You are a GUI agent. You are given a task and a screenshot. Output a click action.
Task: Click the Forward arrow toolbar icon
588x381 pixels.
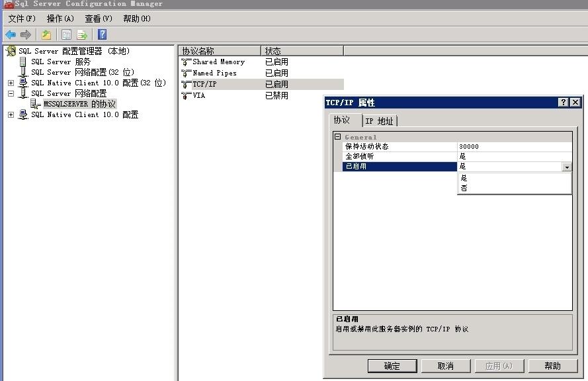[x=26, y=35]
